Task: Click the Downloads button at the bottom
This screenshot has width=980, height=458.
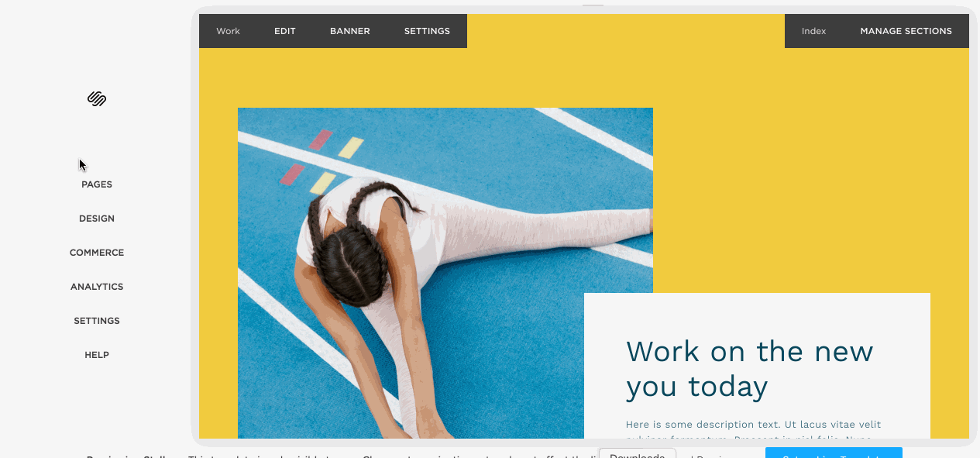Action: point(638,453)
